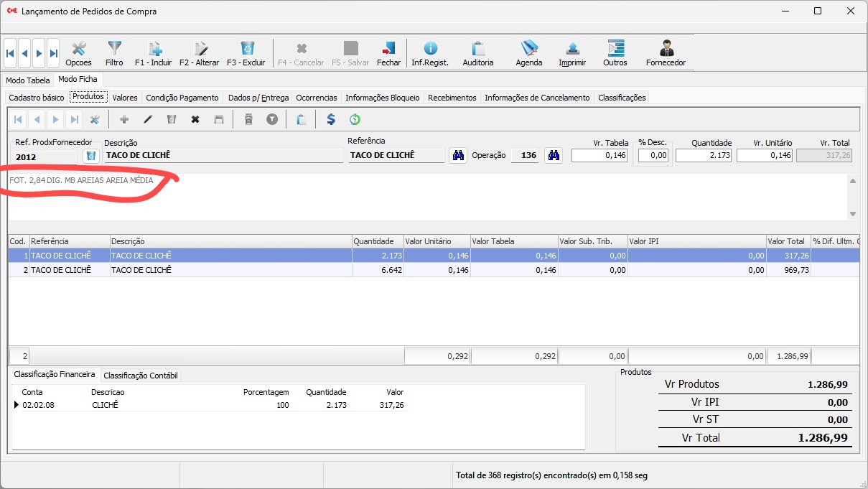The width and height of the screenshot is (868, 489).
Task: Open the Condição Pagamento tab
Action: pyautogui.click(x=182, y=98)
